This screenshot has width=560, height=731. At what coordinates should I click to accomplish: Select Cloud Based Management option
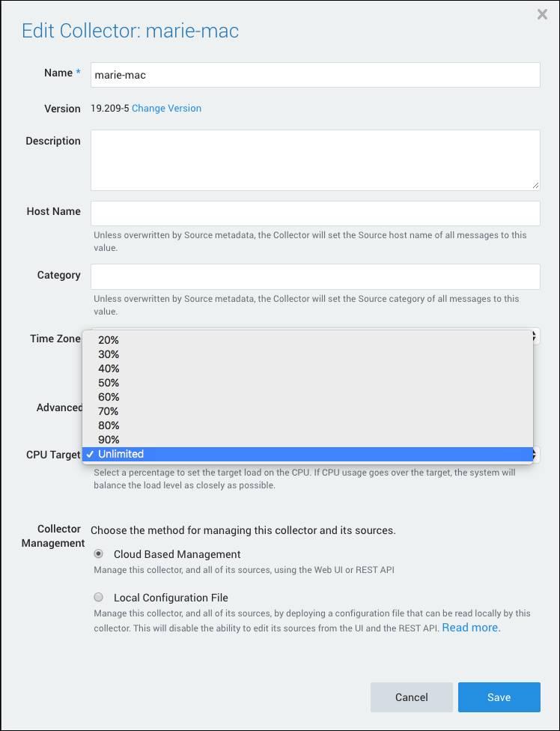[98, 553]
